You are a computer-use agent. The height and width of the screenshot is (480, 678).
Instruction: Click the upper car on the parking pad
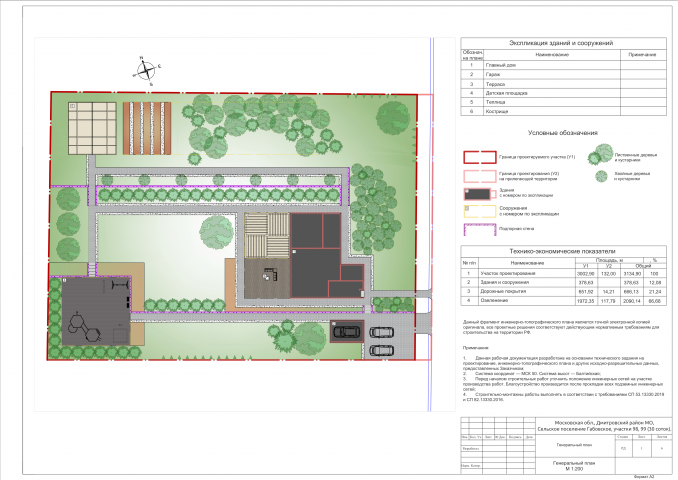click(x=382, y=333)
